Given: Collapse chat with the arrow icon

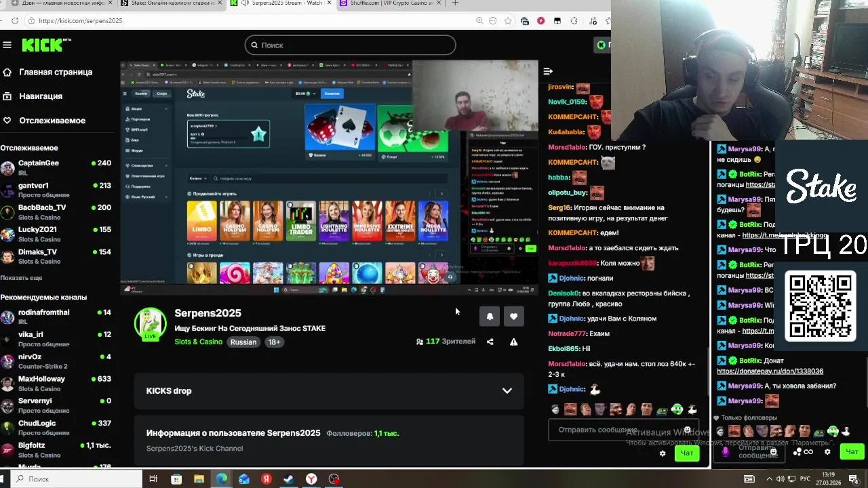Looking at the screenshot, I should tap(548, 71).
